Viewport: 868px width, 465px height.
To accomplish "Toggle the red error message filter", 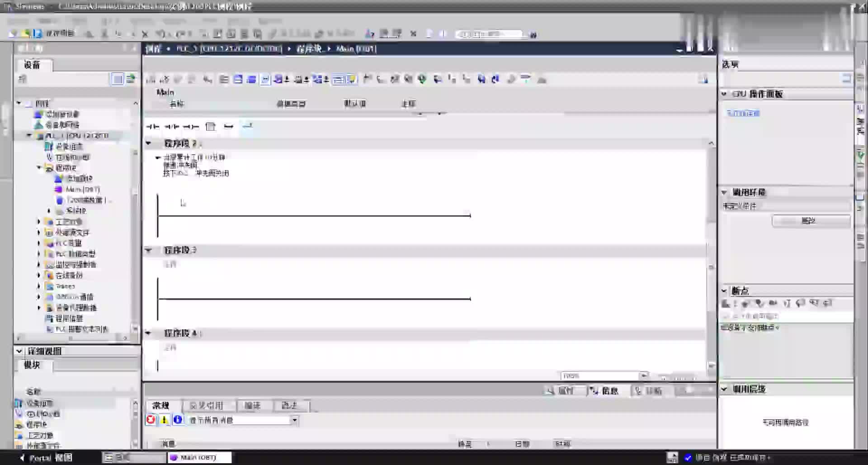I will [151, 420].
